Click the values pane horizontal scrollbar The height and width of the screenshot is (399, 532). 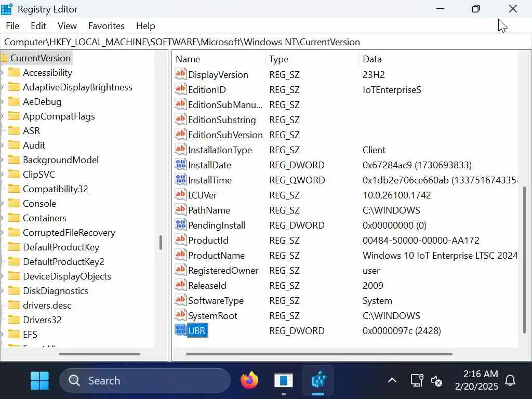coord(319,354)
